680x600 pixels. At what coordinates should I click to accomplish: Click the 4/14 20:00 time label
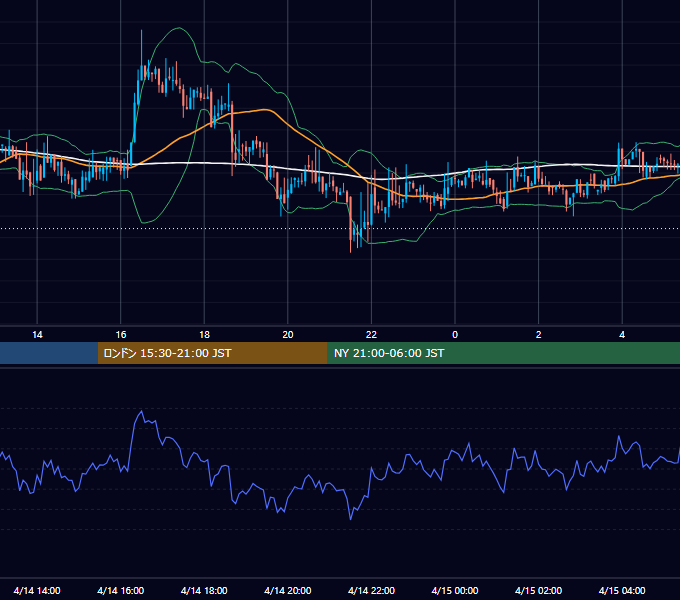288,590
